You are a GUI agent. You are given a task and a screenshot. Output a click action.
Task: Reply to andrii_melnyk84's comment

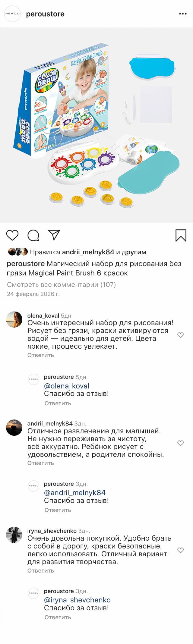pos(41,463)
